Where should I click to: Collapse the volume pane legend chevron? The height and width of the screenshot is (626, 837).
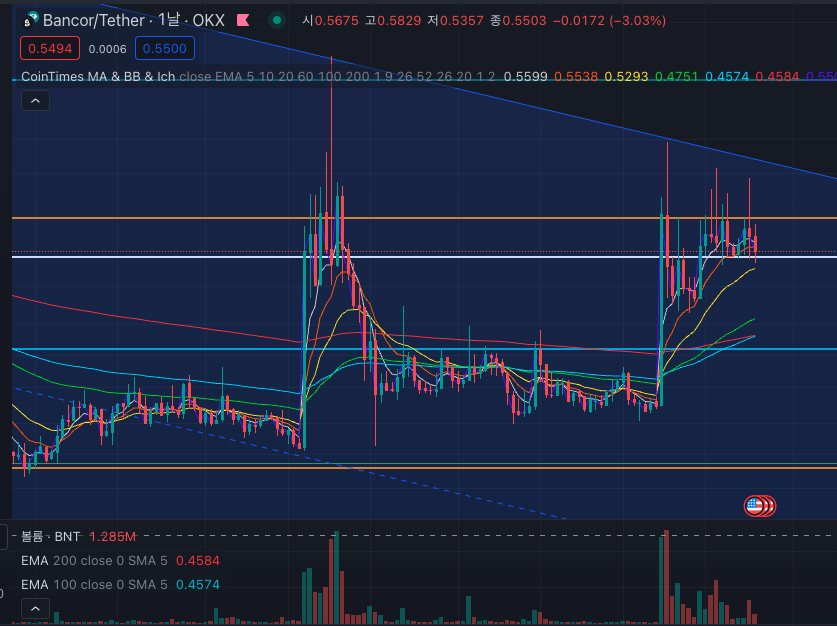(x=35, y=608)
